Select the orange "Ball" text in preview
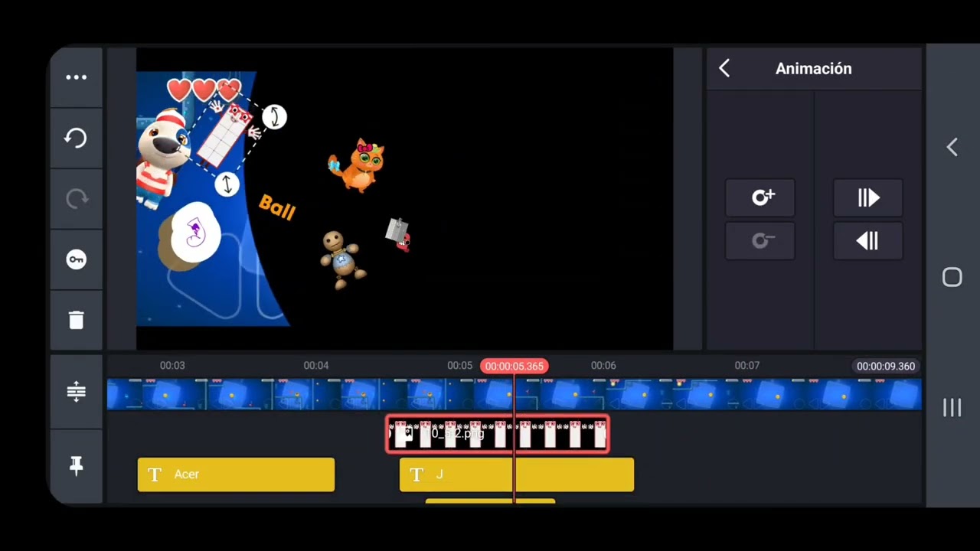Image resolution: width=980 pixels, height=551 pixels. pyautogui.click(x=277, y=207)
